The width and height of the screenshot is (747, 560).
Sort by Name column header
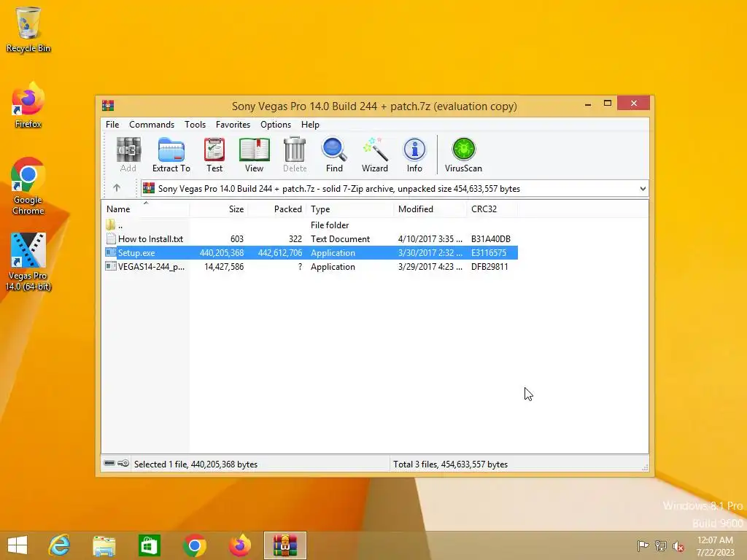point(145,209)
